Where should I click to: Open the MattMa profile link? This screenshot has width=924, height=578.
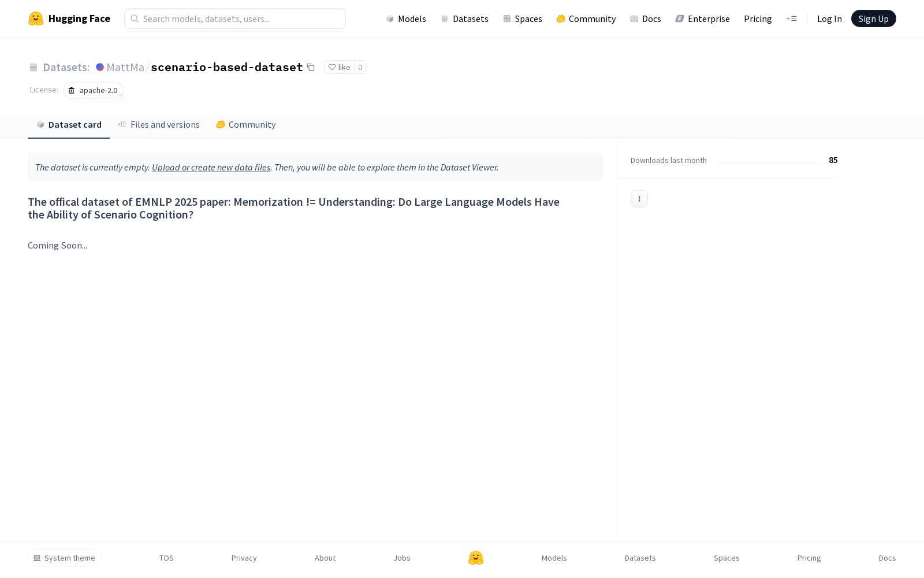point(125,67)
